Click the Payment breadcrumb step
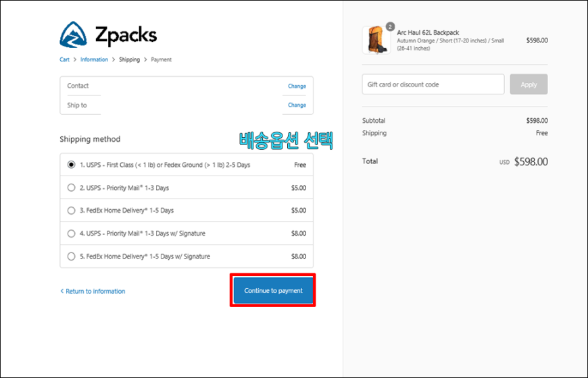Image resolution: width=588 pixels, height=378 pixels. (162, 59)
